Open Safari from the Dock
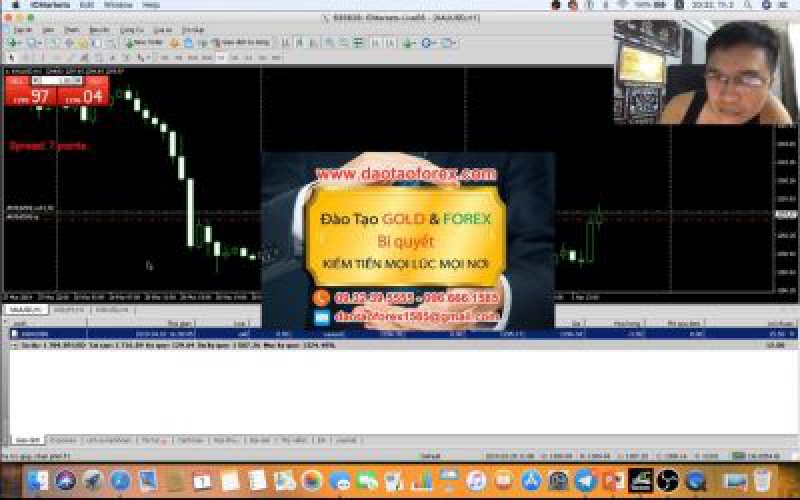The image size is (800, 500). point(120,481)
